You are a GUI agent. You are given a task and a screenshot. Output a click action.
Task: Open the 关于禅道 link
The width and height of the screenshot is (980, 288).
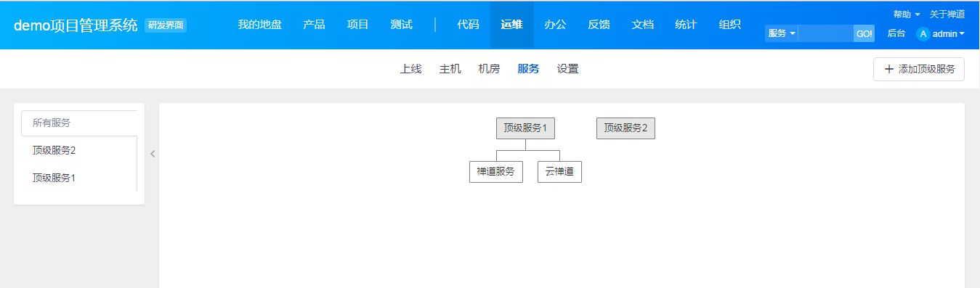tap(947, 14)
